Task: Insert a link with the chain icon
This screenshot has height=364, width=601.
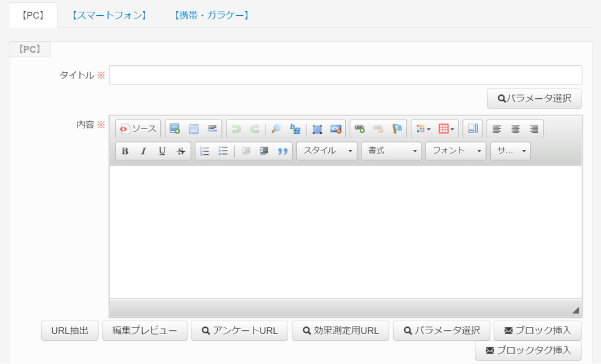Action: tap(360, 129)
